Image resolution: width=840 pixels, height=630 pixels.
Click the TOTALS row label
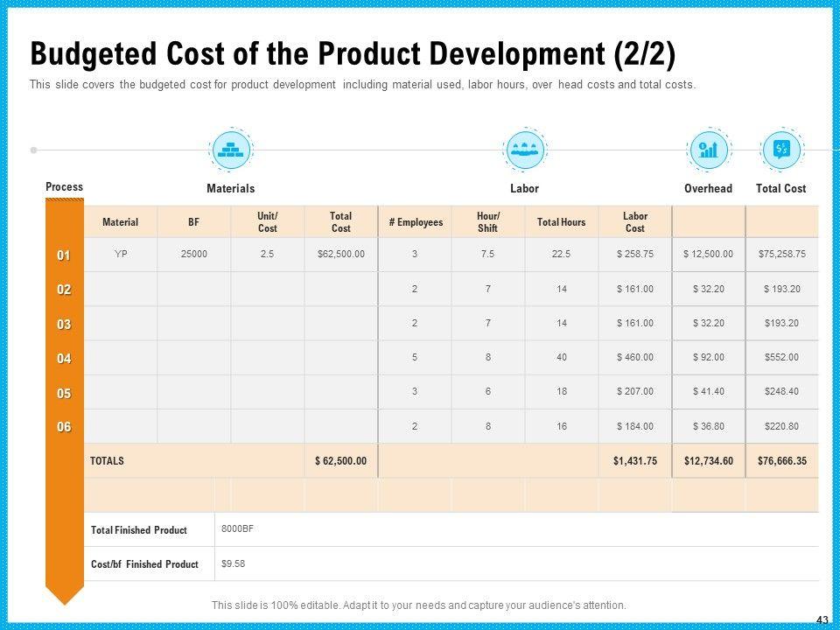click(108, 461)
